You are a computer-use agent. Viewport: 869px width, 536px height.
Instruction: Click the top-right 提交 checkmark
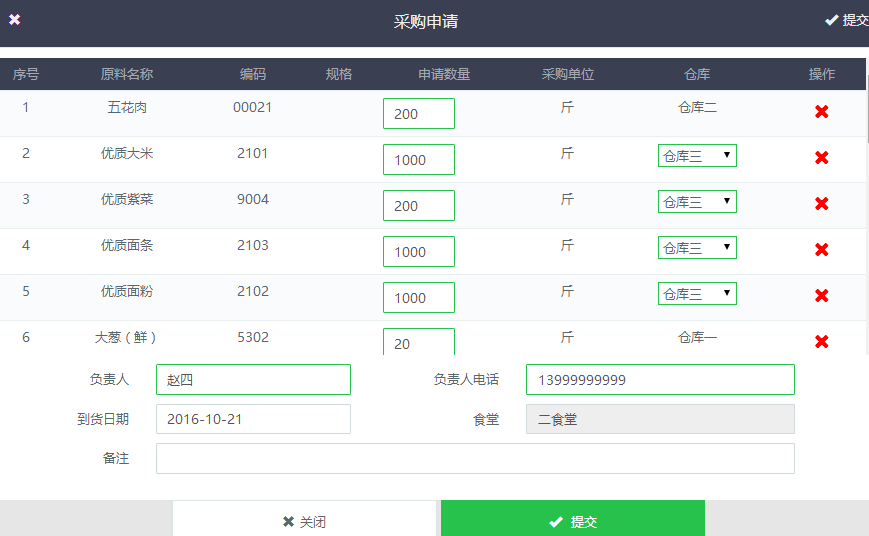[x=846, y=20]
